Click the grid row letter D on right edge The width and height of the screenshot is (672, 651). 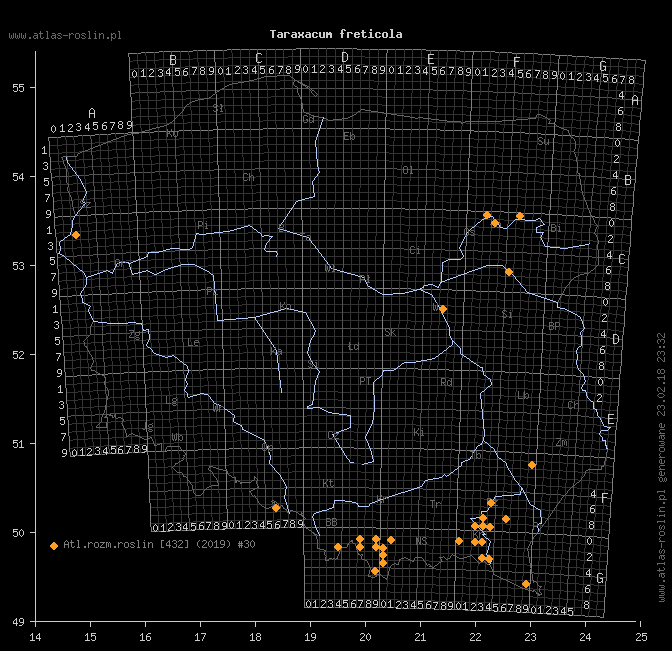tap(616, 339)
